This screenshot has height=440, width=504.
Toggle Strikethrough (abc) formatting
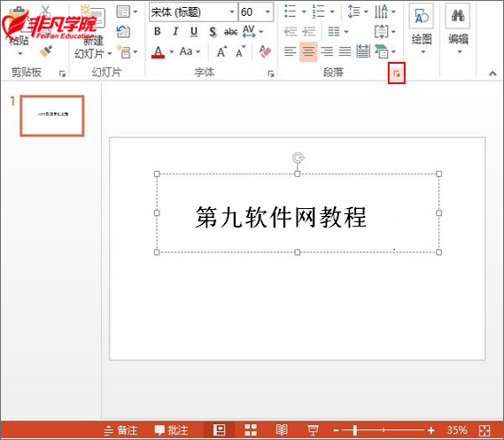click(x=230, y=32)
